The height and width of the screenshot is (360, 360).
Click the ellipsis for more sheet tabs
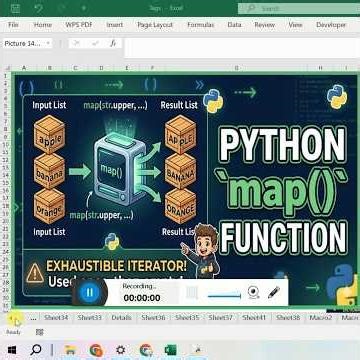tap(33, 318)
